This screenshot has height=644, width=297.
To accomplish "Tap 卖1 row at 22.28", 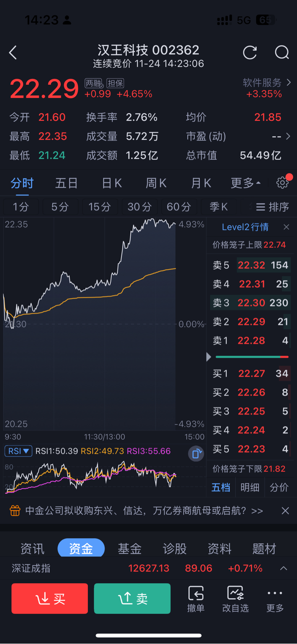I will point(250,341).
